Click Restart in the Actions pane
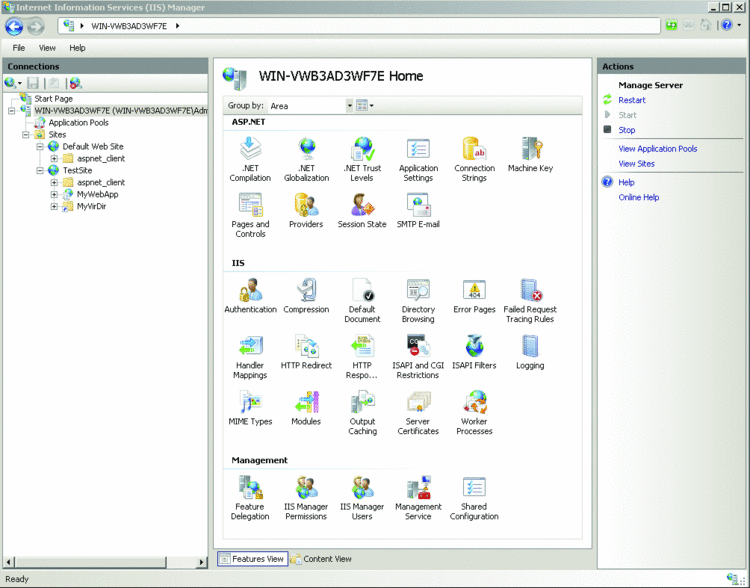The width and height of the screenshot is (750, 588). [x=631, y=100]
